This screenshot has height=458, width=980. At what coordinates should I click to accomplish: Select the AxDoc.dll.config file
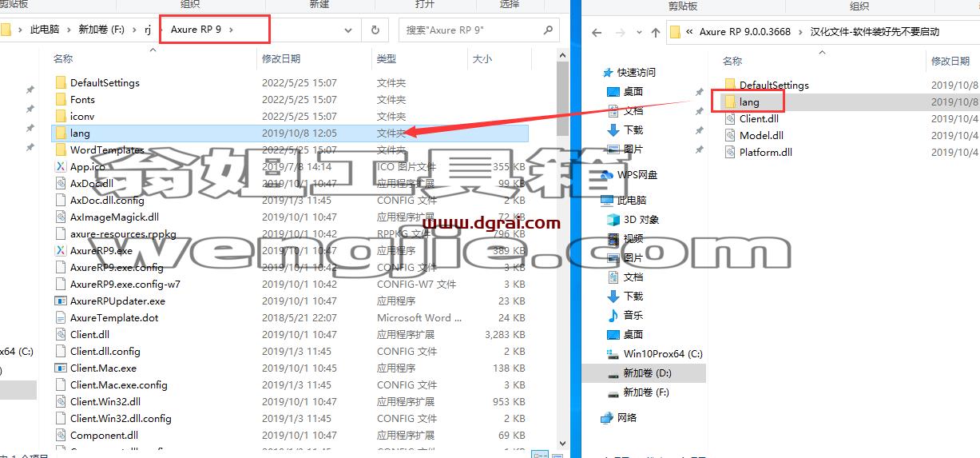pyautogui.click(x=107, y=200)
